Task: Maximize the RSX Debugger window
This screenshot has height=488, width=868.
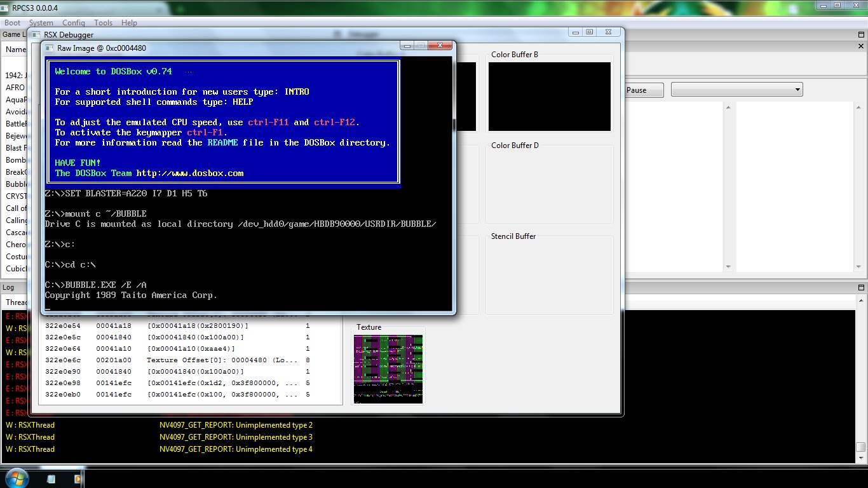Action: [590, 32]
